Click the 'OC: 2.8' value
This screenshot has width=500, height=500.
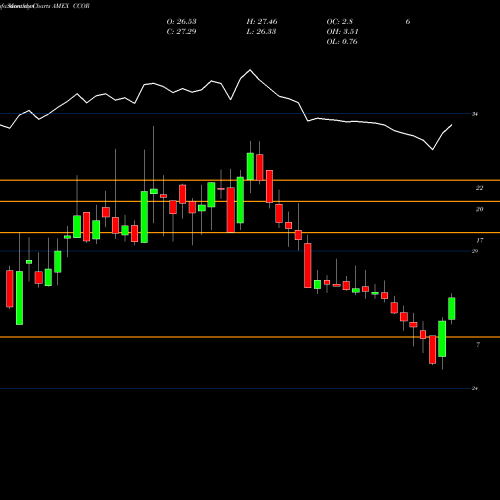339,22
